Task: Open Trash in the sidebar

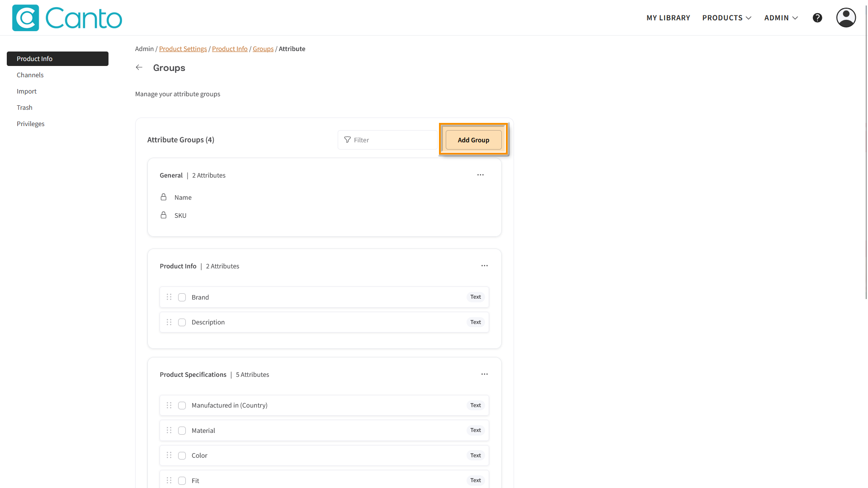Action: tap(24, 108)
